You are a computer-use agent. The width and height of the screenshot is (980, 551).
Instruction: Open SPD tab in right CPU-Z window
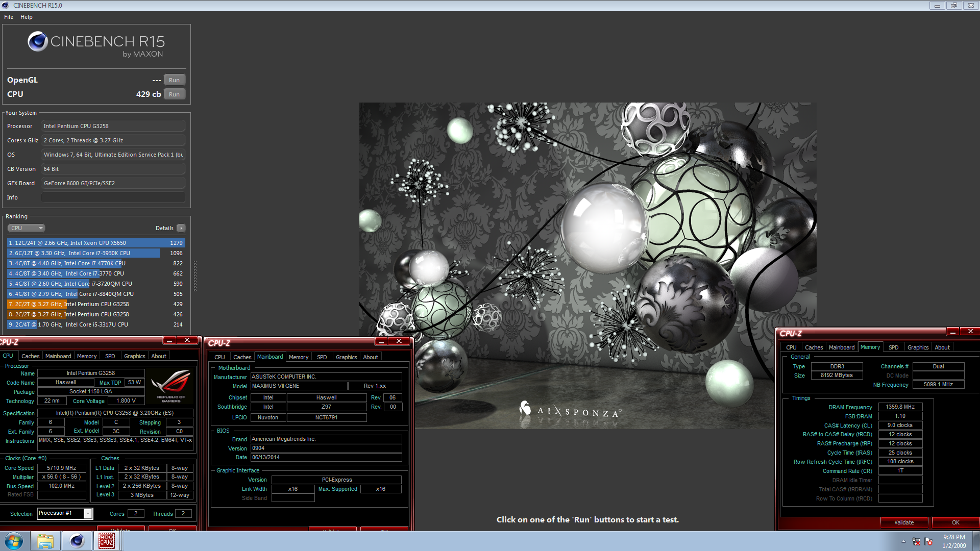(x=894, y=347)
